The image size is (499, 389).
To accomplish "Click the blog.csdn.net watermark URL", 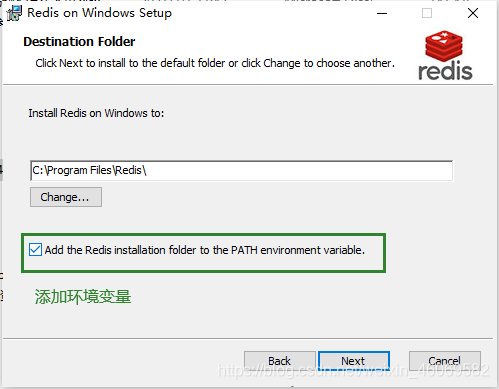I will pos(353,370).
